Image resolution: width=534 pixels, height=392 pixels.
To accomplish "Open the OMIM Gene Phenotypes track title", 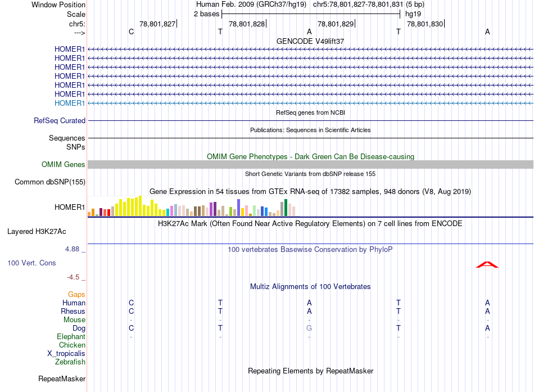I will tap(310, 156).
